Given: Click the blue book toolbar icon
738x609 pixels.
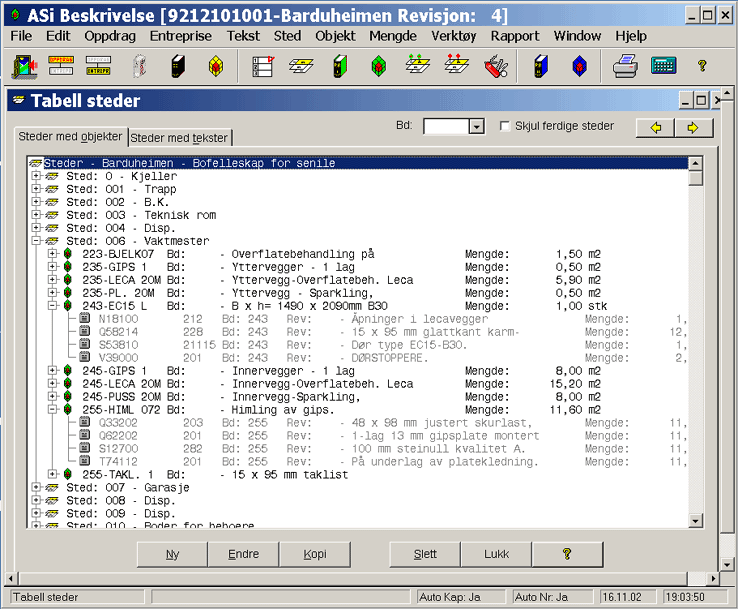Looking at the screenshot, I should coord(541,66).
